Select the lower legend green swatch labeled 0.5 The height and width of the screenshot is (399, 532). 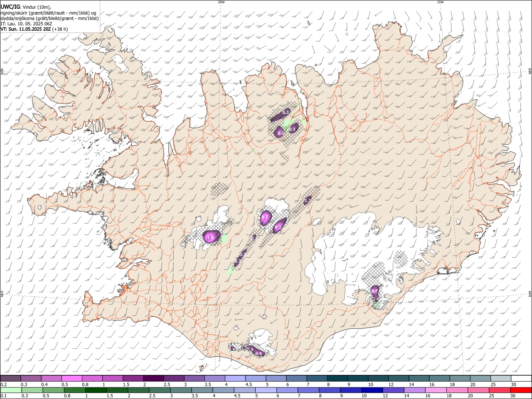(x=53, y=390)
